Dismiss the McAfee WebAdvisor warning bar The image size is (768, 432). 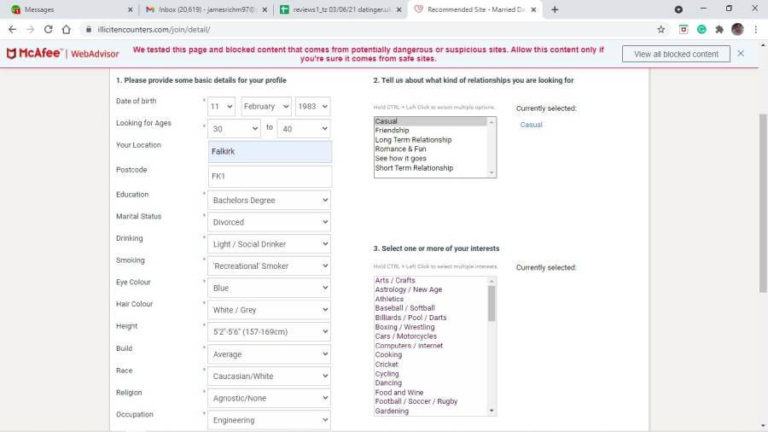(x=741, y=53)
